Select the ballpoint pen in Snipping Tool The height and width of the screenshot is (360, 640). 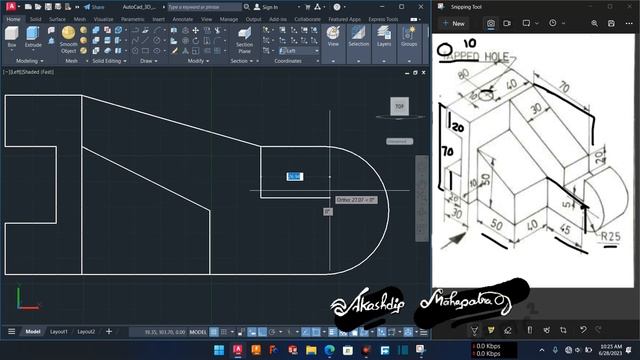(x=474, y=330)
